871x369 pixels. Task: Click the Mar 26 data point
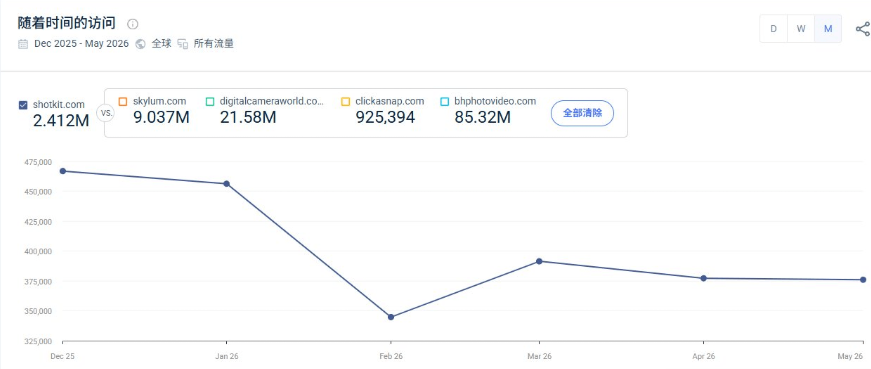coord(539,261)
